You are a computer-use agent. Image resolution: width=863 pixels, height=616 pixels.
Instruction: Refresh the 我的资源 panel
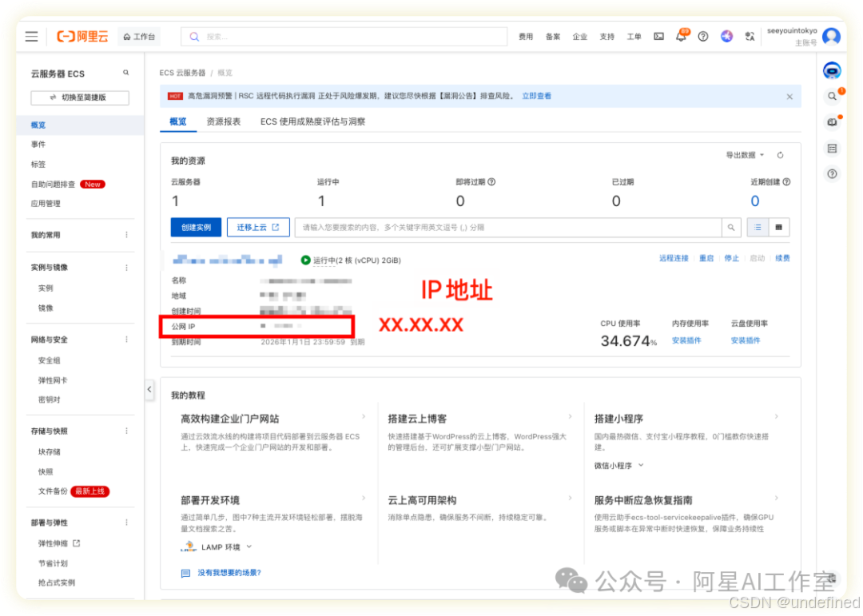(780, 155)
